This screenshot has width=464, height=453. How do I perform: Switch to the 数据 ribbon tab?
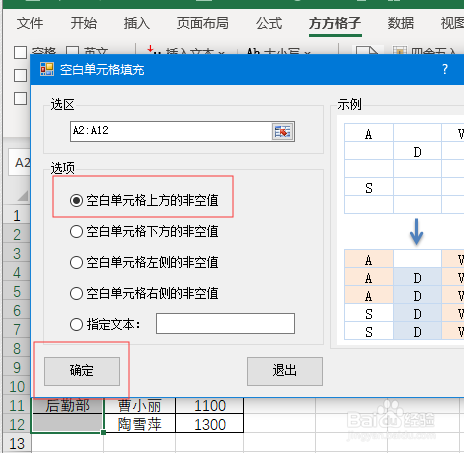click(x=401, y=23)
